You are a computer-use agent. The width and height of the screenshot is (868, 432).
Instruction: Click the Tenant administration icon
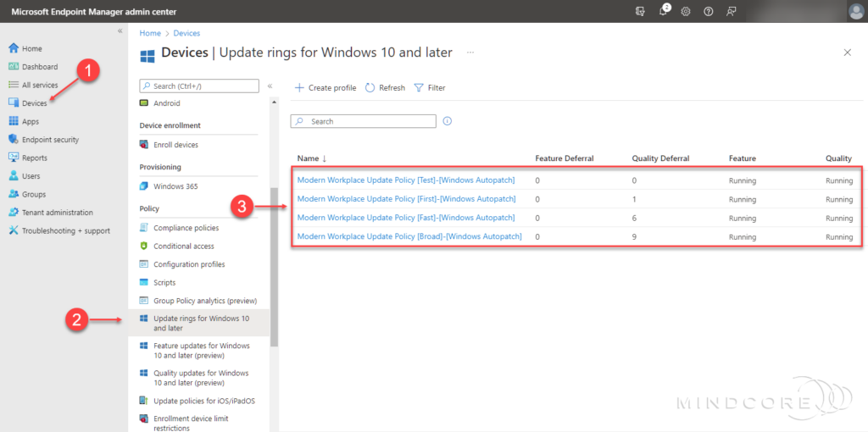click(x=14, y=213)
